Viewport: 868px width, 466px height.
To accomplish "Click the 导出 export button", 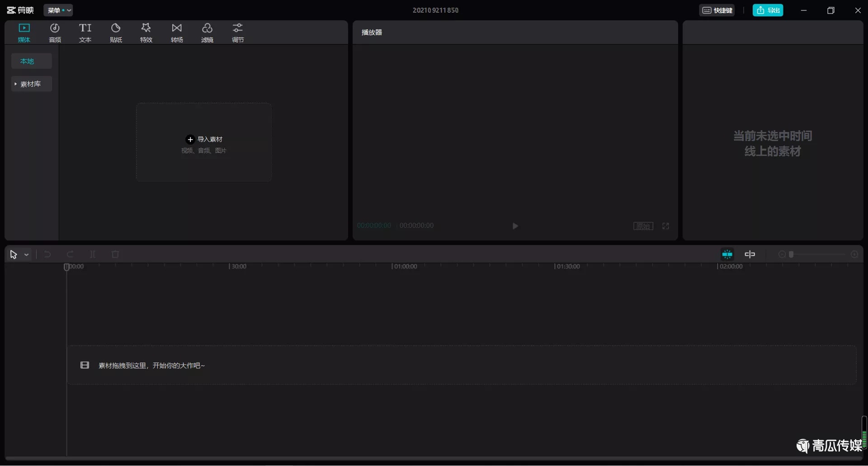I will [768, 10].
